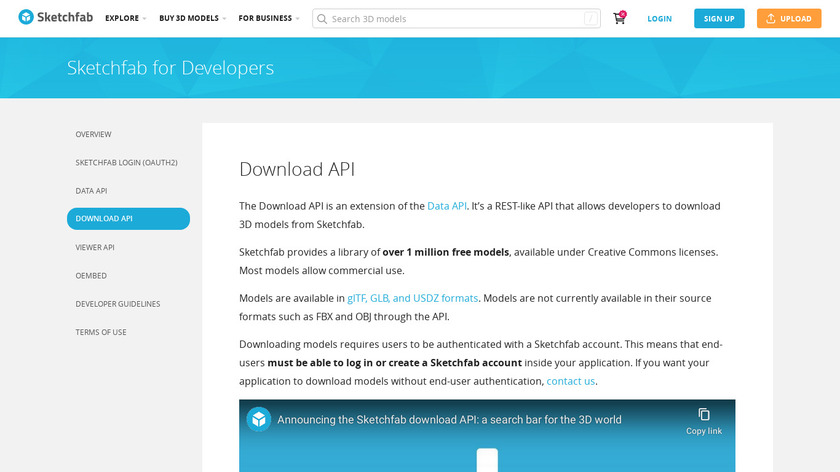This screenshot has height=472, width=840.
Task: Open the Viewer API section
Action: click(95, 248)
